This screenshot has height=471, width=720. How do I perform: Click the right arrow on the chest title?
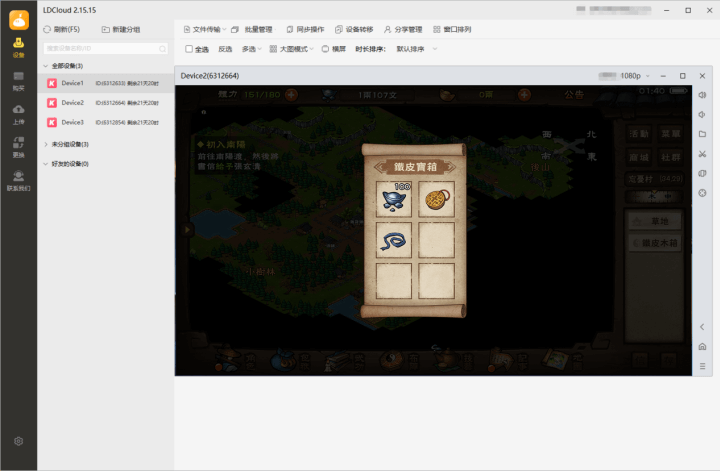[x=450, y=167]
